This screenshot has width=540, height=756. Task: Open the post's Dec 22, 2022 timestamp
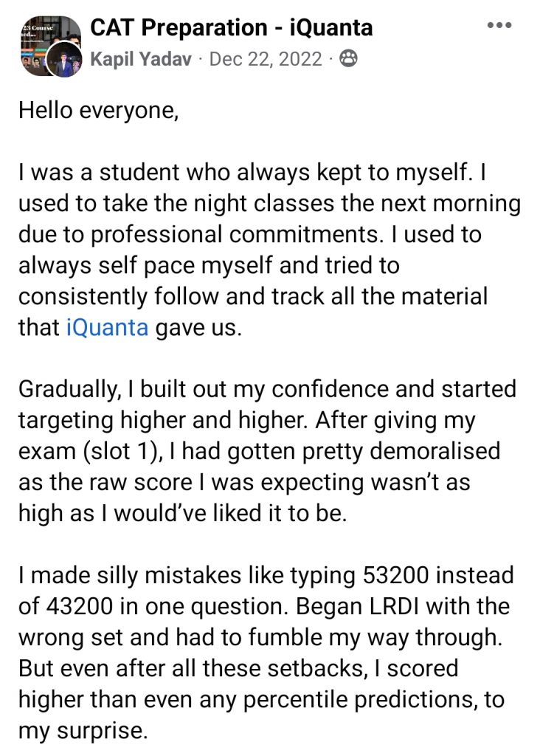point(266,59)
